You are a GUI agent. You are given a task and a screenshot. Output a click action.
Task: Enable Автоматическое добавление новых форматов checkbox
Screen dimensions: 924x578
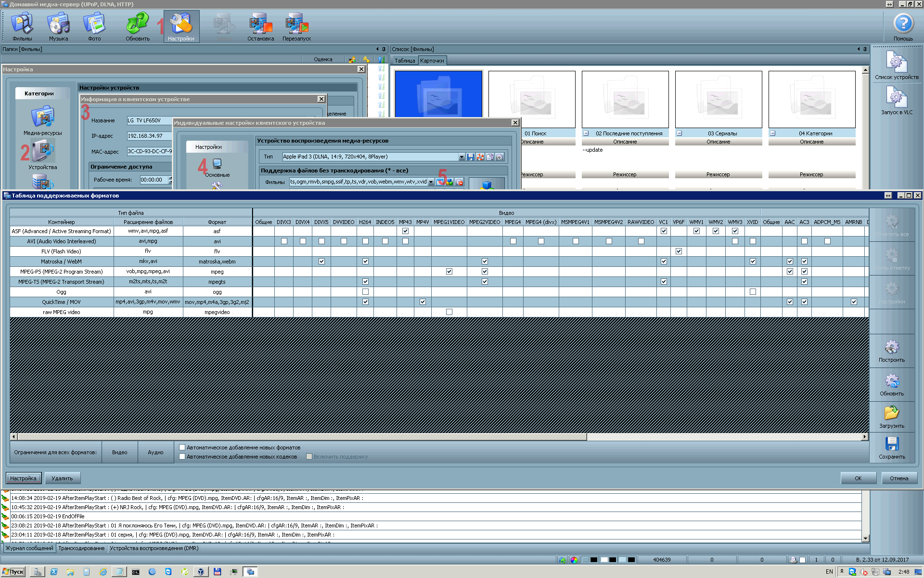pos(182,447)
